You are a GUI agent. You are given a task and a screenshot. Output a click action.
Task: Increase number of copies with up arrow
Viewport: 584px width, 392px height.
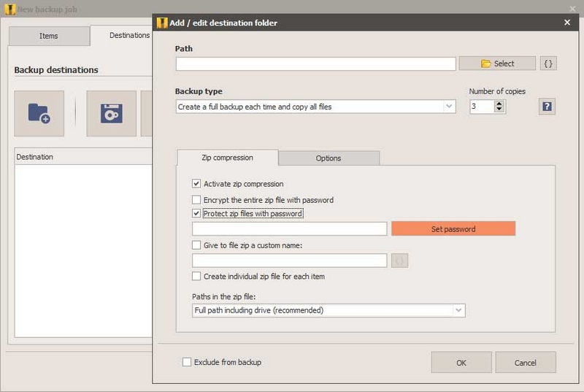click(x=499, y=104)
